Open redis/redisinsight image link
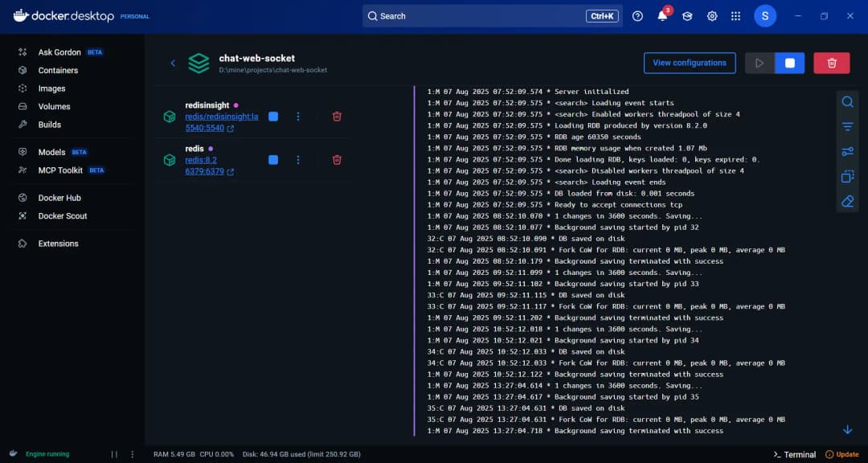This screenshot has height=463, width=868. click(x=222, y=117)
